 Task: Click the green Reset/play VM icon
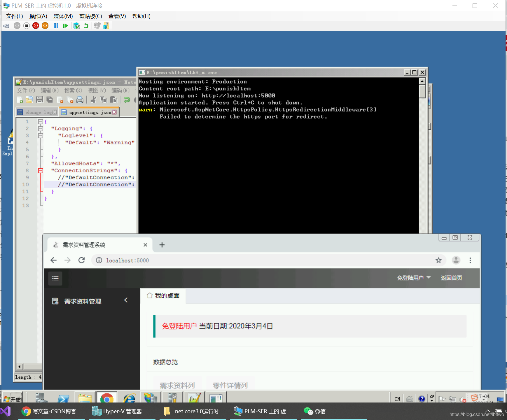pyautogui.click(x=66, y=26)
